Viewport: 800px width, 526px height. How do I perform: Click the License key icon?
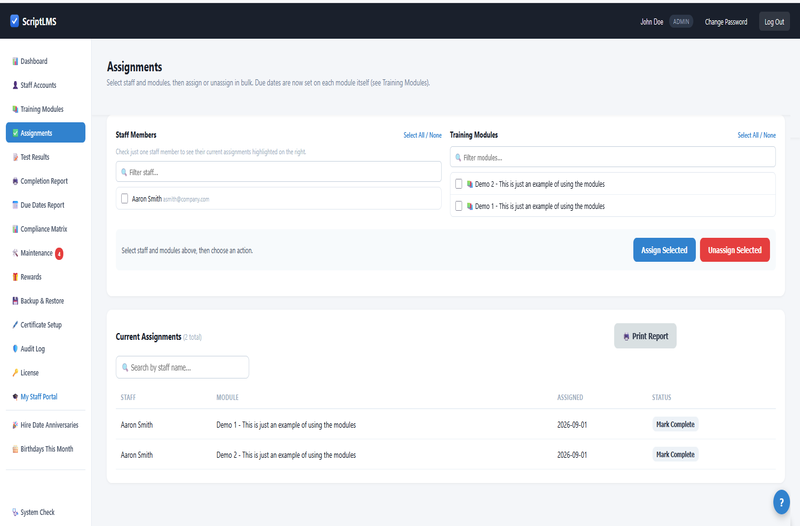pyautogui.click(x=15, y=373)
